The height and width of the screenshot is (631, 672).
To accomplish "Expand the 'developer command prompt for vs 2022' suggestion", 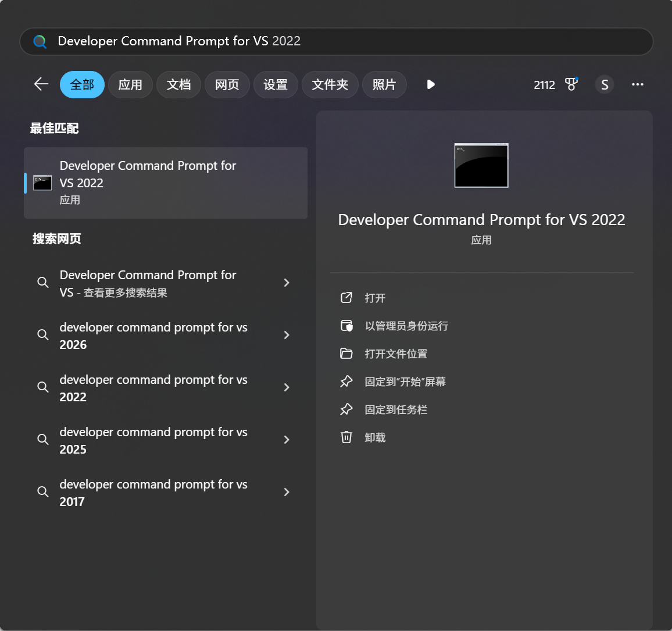I will 287,387.
